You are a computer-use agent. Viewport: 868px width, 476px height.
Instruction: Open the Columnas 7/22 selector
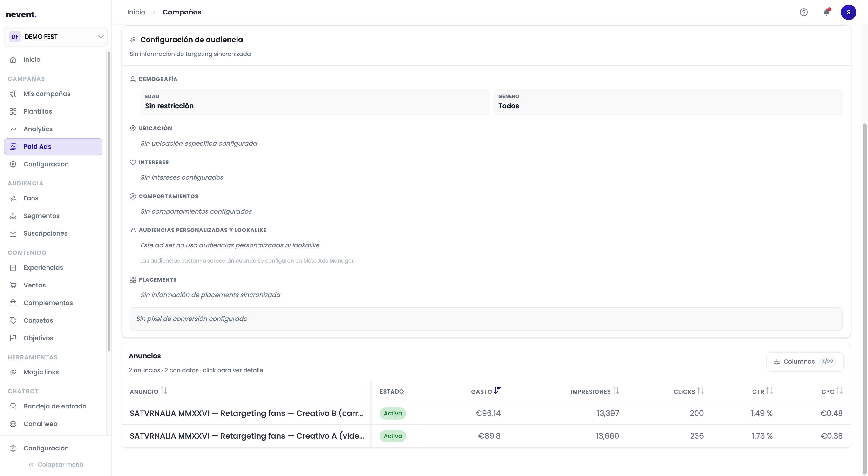click(x=805, y=362)
